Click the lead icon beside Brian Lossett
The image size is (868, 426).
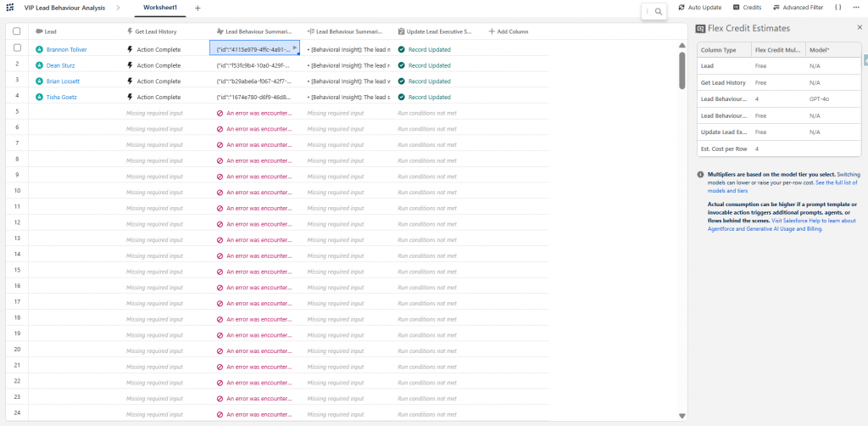pos(39,81)
